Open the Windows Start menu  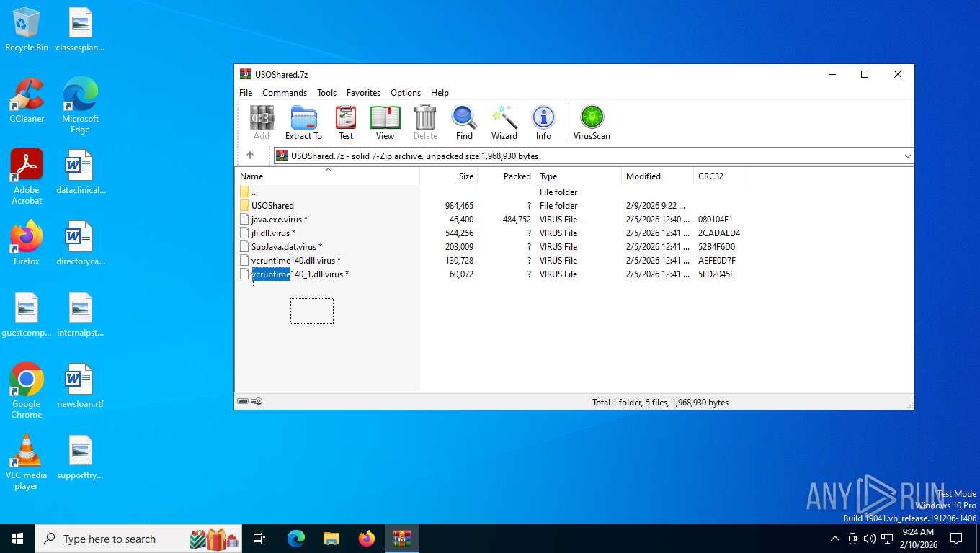pyautogui.click(x=17, y=539)
